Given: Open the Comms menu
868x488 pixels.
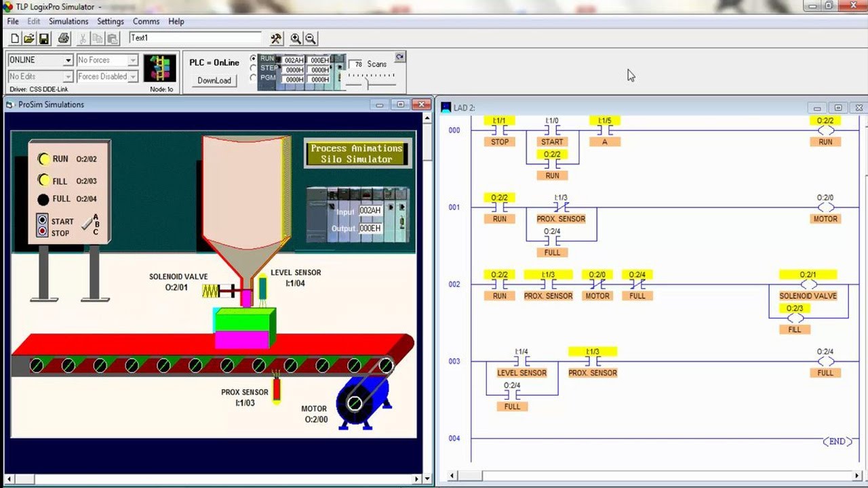Looking at the screenshot, I should (146, 22).
